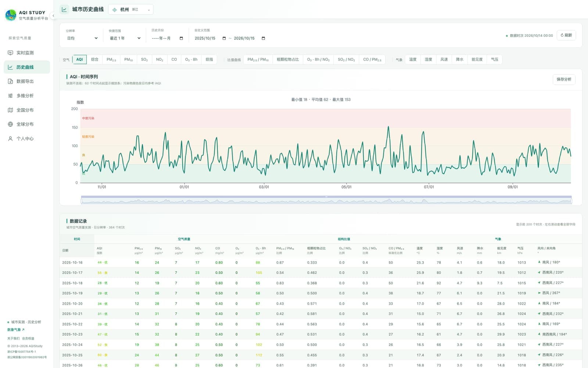This screenshot has height=368, width=588.
Task: Collapse the sidebar with the chevron
Action: tap(53, 16)
